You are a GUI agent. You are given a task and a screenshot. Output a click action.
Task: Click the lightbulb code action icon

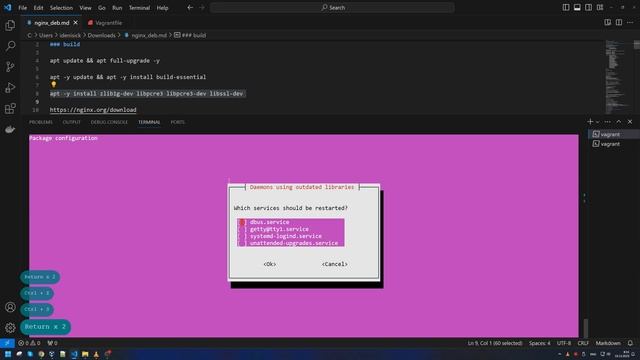pos(53,84)
